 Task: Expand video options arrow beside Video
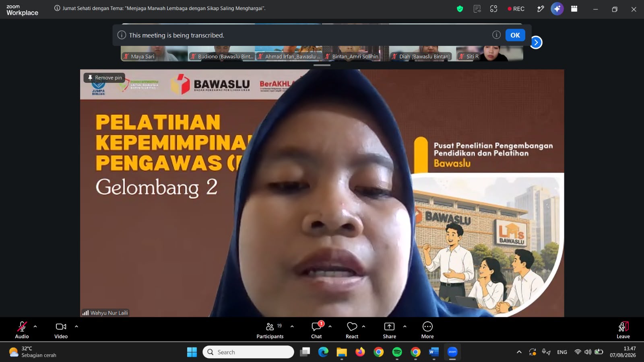coord(76,327)
